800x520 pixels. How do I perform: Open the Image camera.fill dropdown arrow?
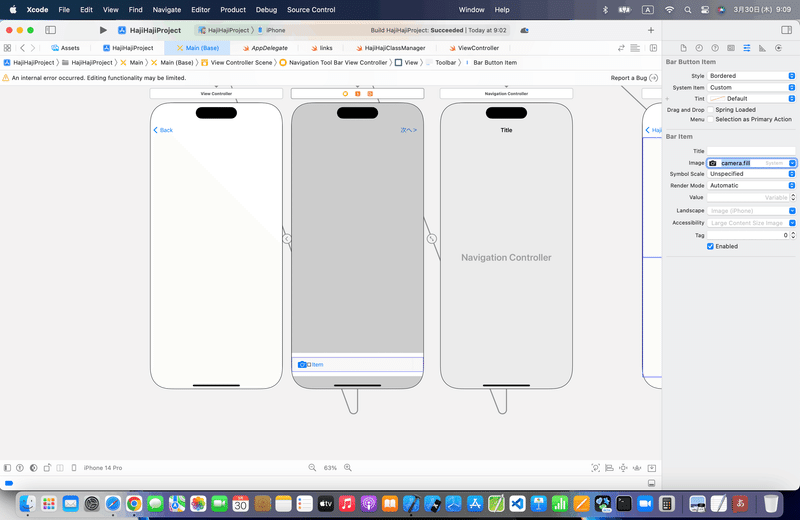792,163
